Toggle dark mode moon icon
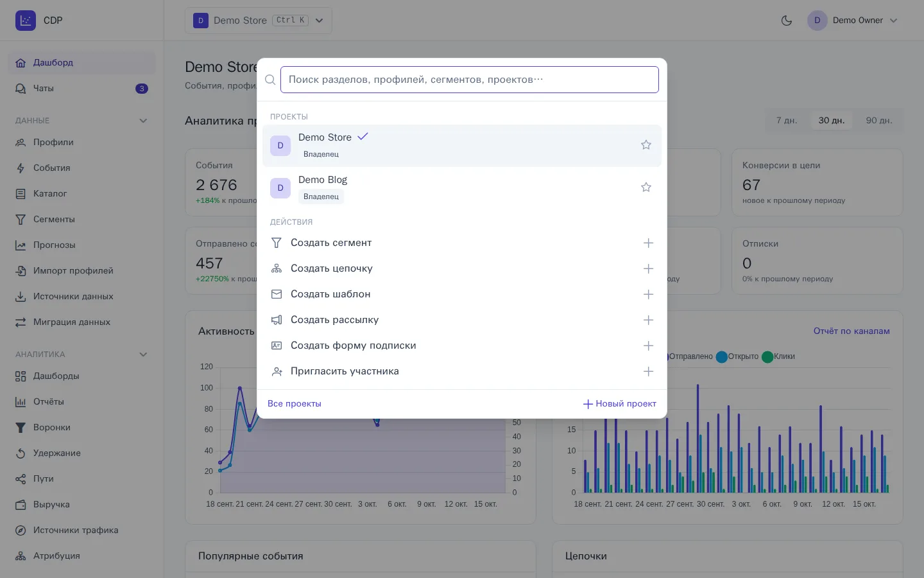 pyautogui.click(x=787, y=21)
